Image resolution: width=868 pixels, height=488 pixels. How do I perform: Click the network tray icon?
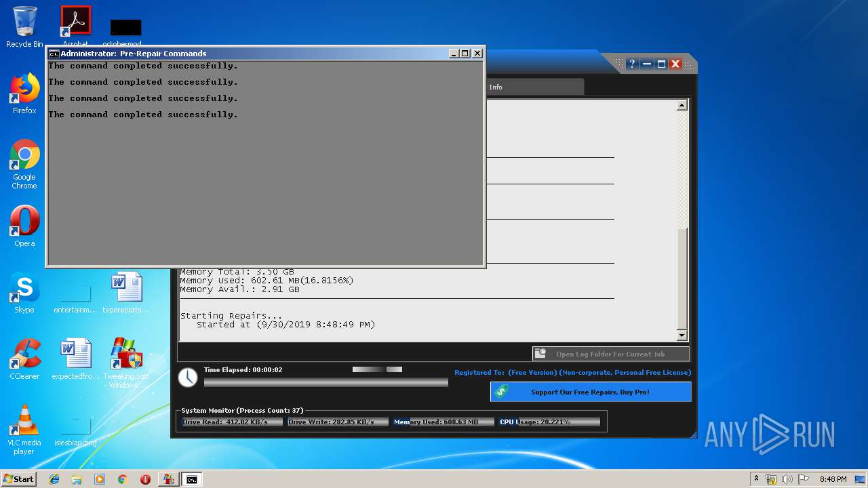771,479
